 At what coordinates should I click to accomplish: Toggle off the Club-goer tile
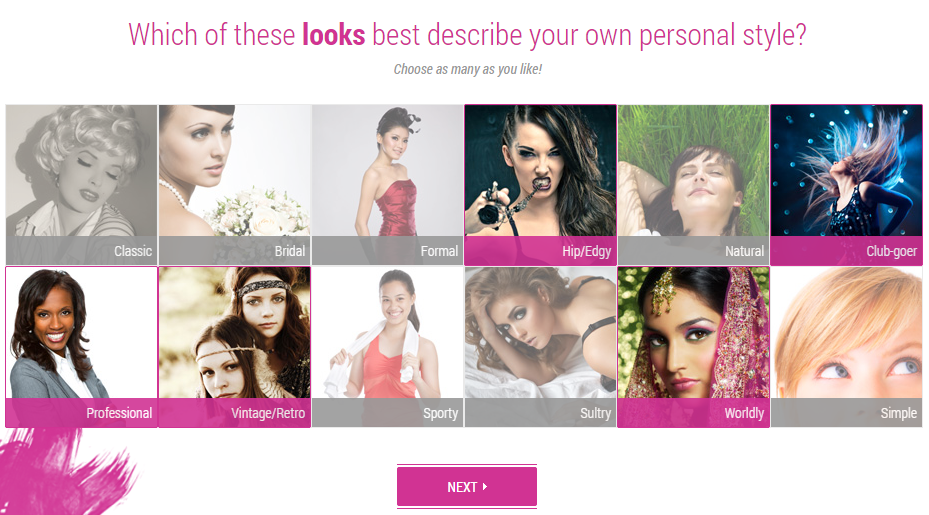tap(846, 184)
